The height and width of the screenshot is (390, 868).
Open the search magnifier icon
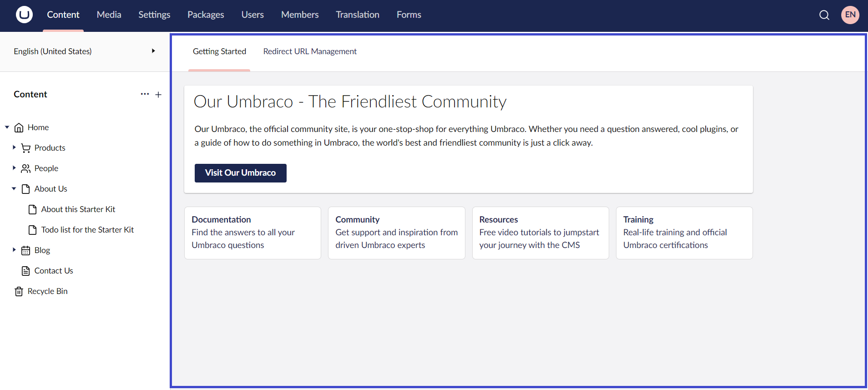point(824,15)
